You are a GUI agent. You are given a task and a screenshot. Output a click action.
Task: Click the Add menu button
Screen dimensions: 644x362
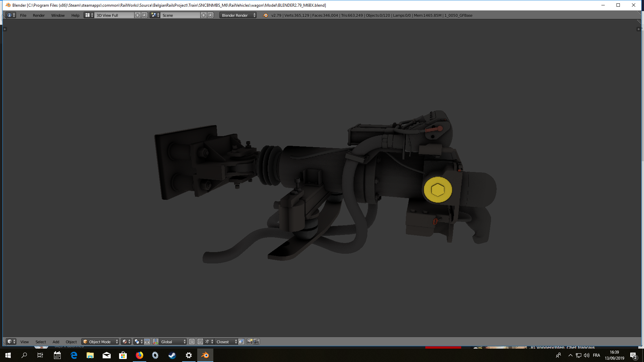(56, 342)
